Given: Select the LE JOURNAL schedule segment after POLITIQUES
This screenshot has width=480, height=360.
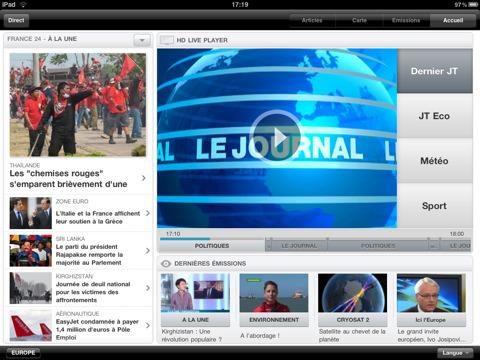Looking at the screenshot, I should pyautogui.click(x=299, y=246).
